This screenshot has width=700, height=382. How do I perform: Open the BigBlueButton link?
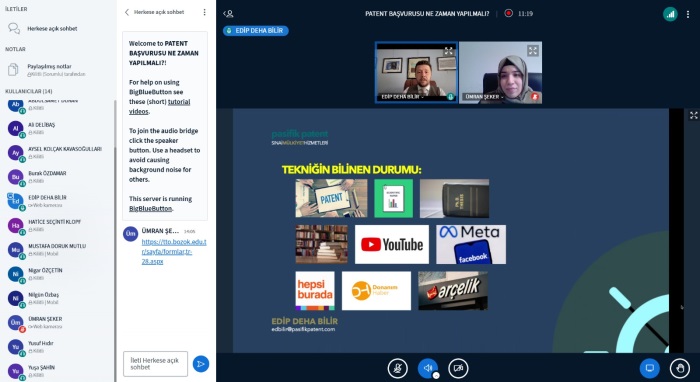[150, 208]
